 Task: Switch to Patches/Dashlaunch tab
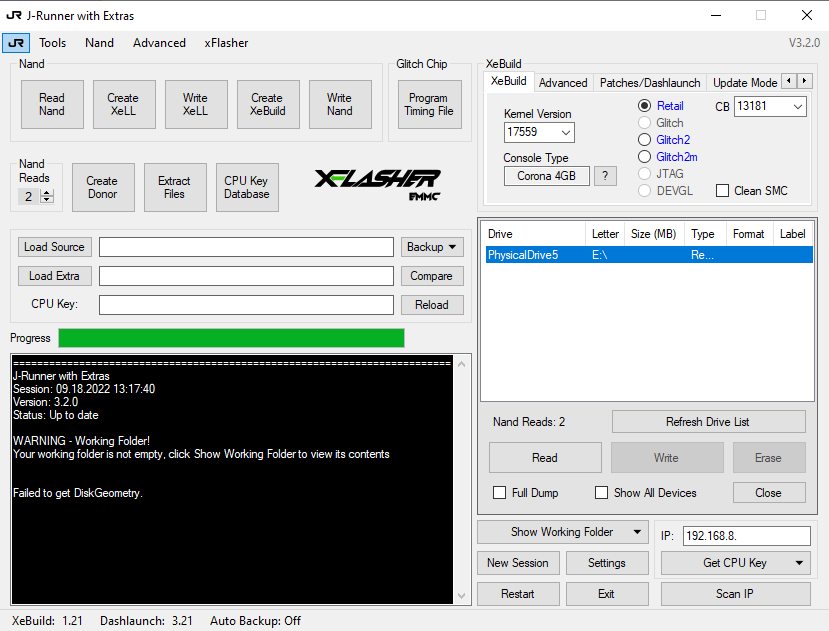click(650, 83)
